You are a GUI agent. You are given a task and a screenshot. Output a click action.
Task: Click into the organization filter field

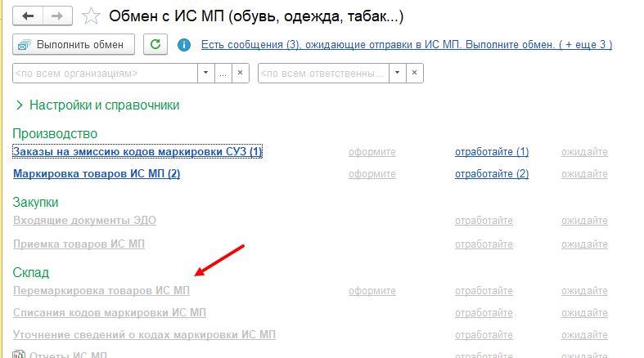pos(104,73)
